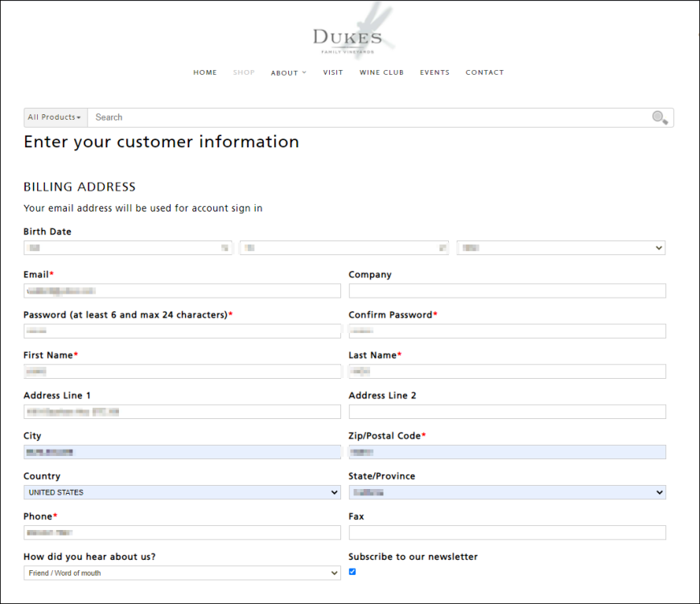
Task: Click the Zip/Postal Code field
Action: point(507,452)
